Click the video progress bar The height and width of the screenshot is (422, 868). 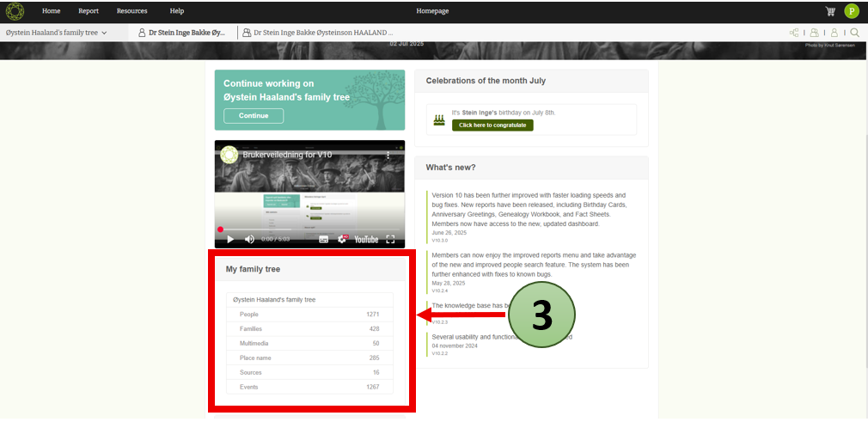click(309, 229)
